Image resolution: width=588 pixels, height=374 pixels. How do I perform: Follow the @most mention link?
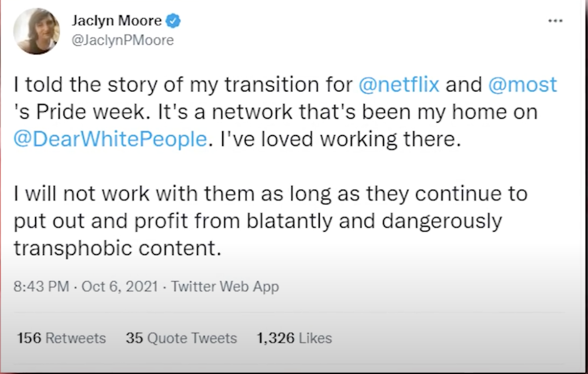tap(522, 84)
